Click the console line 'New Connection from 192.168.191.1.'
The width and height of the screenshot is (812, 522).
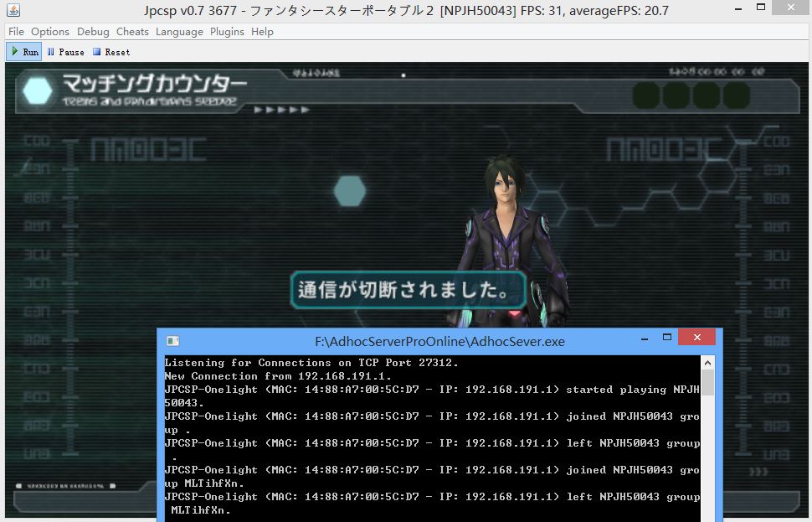(x=278, y=376)
